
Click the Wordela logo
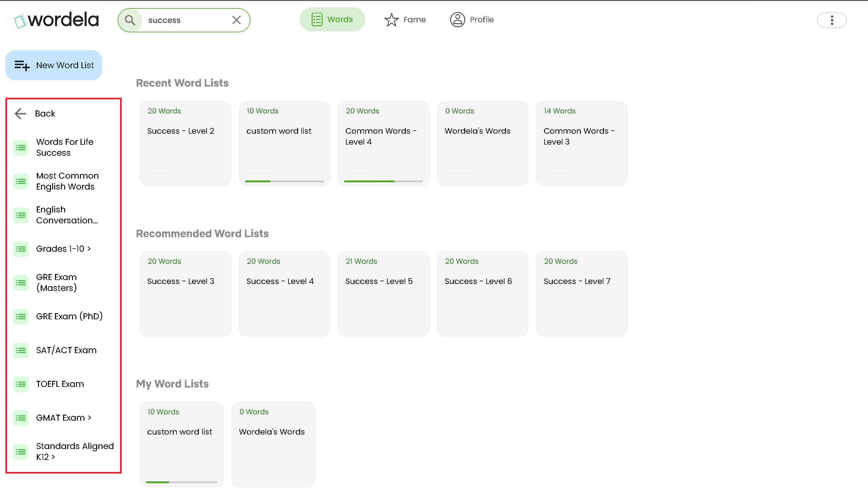(x=56, y=20)
